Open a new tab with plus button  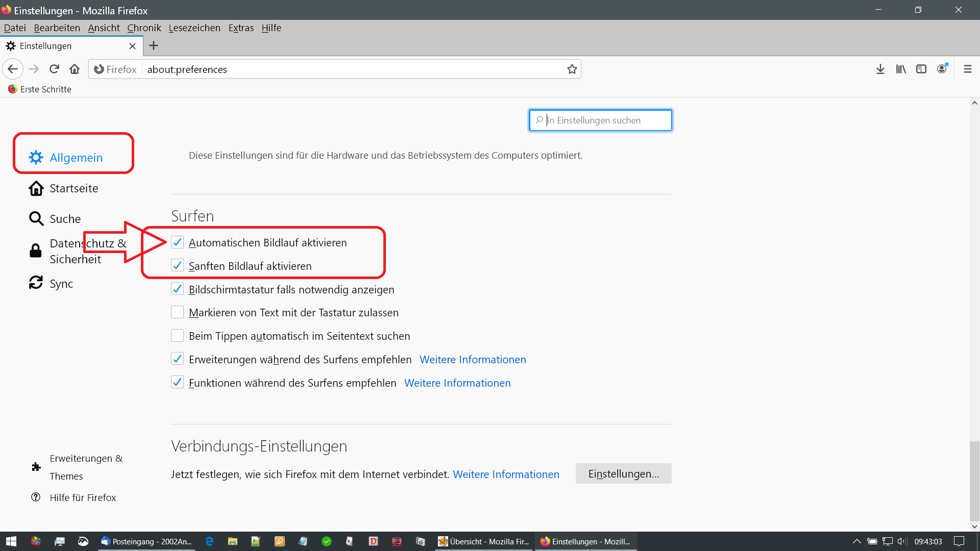click(153, 46)
